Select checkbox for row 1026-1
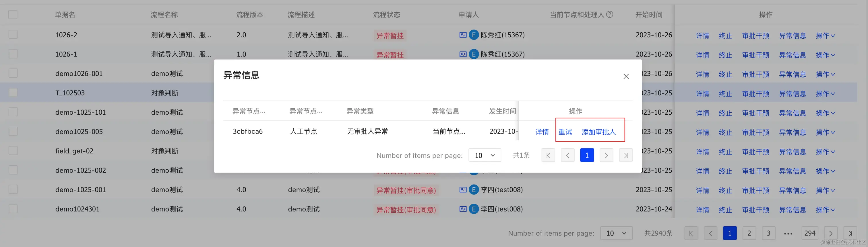Image resolution: width=868 pixels, height=247 pixels. click(13, 54)
